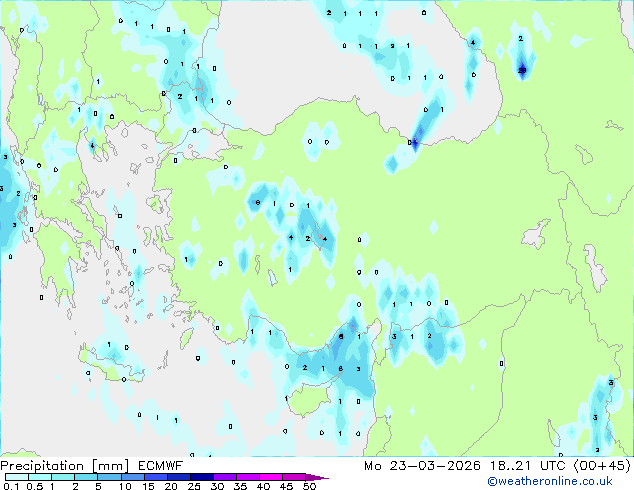Pick the 20–25 mm legend swatch

(x=178, y=477)
